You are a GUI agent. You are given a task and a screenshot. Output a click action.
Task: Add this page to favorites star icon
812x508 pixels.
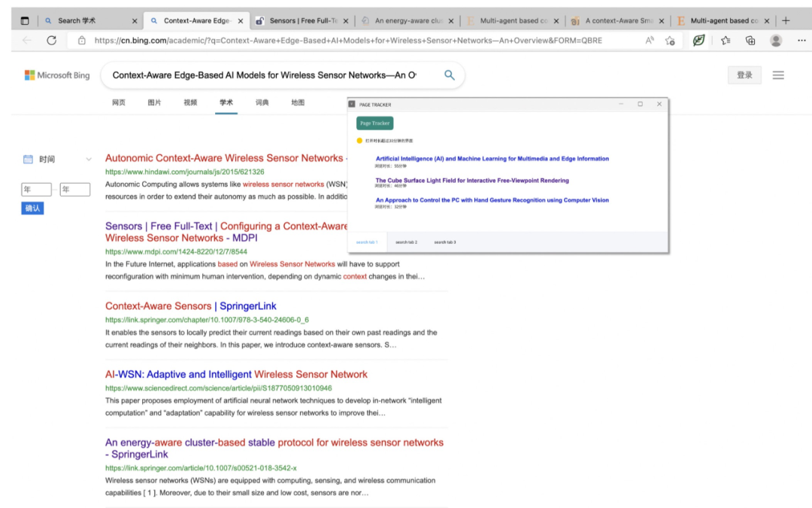point(670,41)
